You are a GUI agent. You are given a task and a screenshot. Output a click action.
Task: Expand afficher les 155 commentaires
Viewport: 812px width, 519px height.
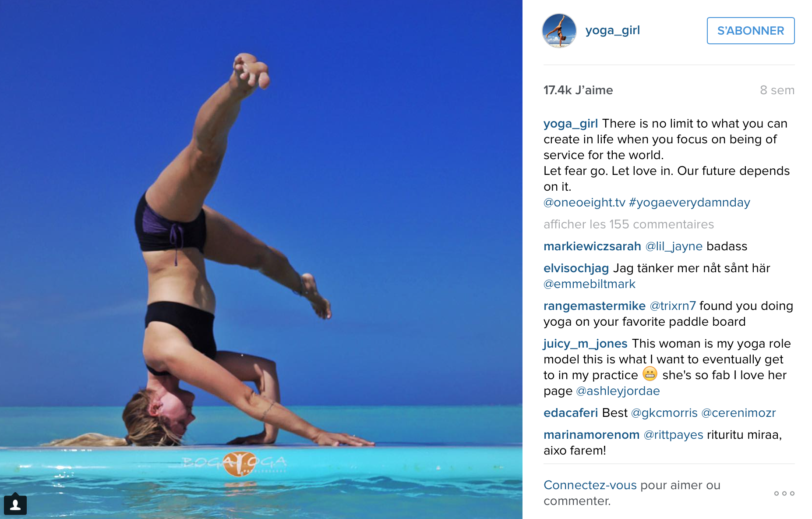[x=628, y=224]
